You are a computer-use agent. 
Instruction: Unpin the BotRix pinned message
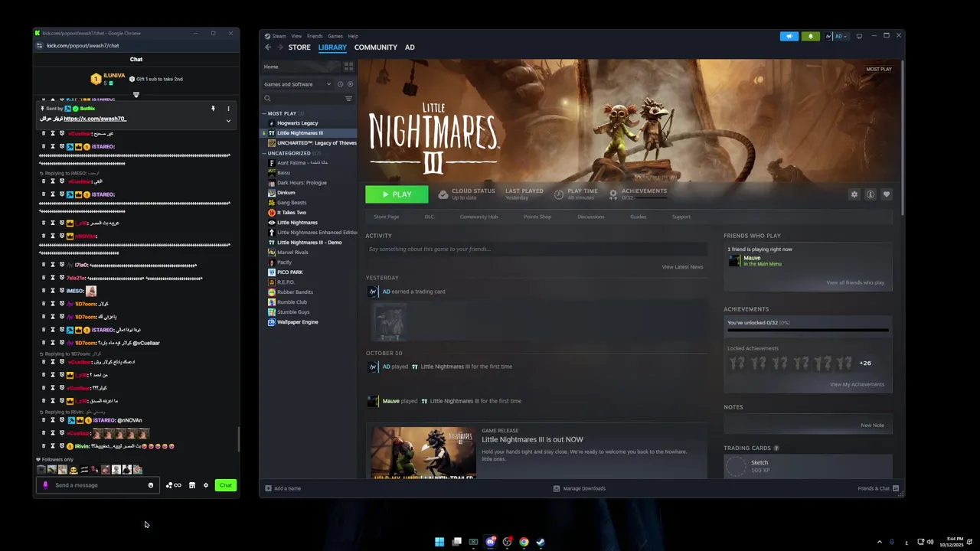click(x=213, y=109)
